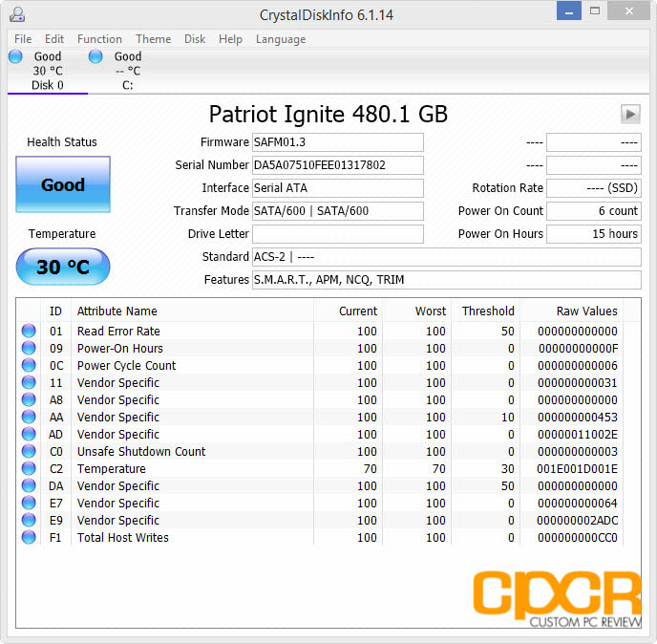Screen dimensions: 657x644
Task: Select the Disk 0 status orb
Action: (16, 56)
